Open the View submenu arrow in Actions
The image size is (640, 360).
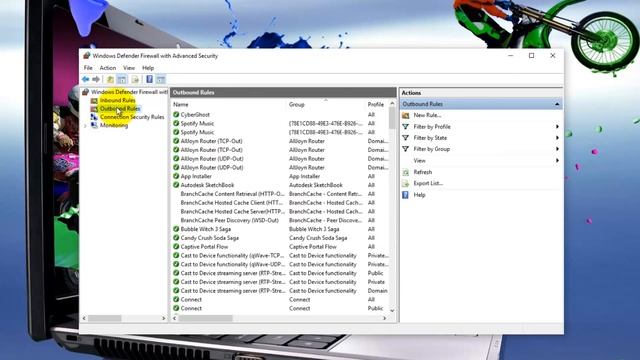pos(557,160)
